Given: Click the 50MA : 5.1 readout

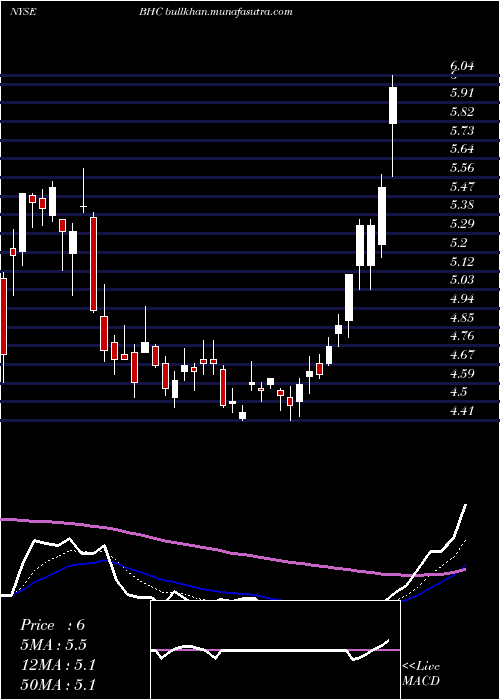Looking at the screenshot, I should pyautogui.click(x=58, y=684).
